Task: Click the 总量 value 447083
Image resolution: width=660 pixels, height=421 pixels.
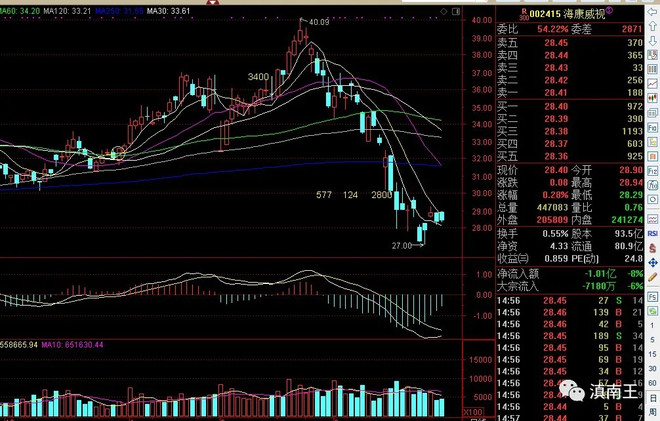Action: pyautogui.click(x=552, y=208)
